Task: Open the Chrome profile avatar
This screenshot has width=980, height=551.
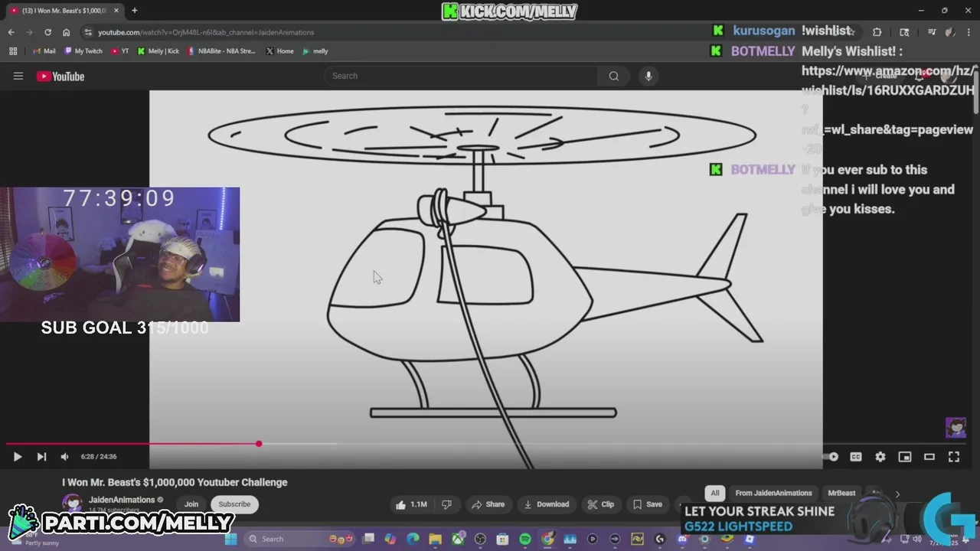Action: tap(950, 32)
